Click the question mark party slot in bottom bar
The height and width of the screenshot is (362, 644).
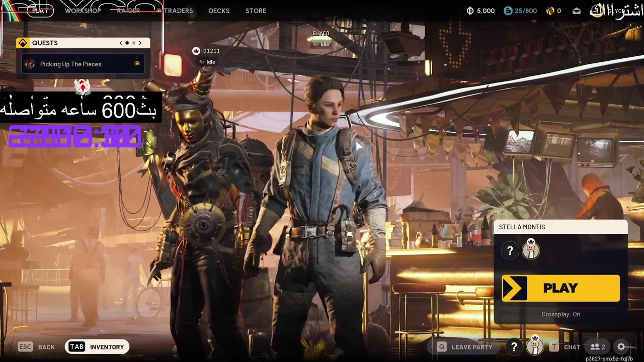pos(514,347)
